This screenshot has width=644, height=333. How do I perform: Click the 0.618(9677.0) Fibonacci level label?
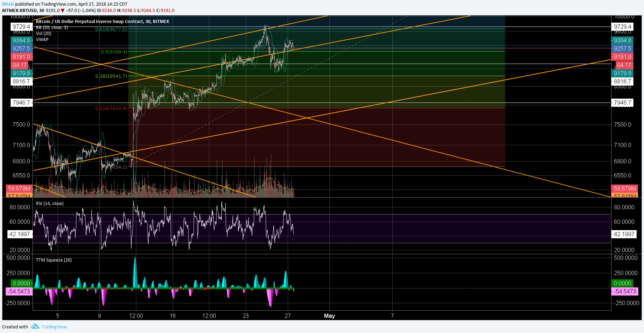(111, 29)
